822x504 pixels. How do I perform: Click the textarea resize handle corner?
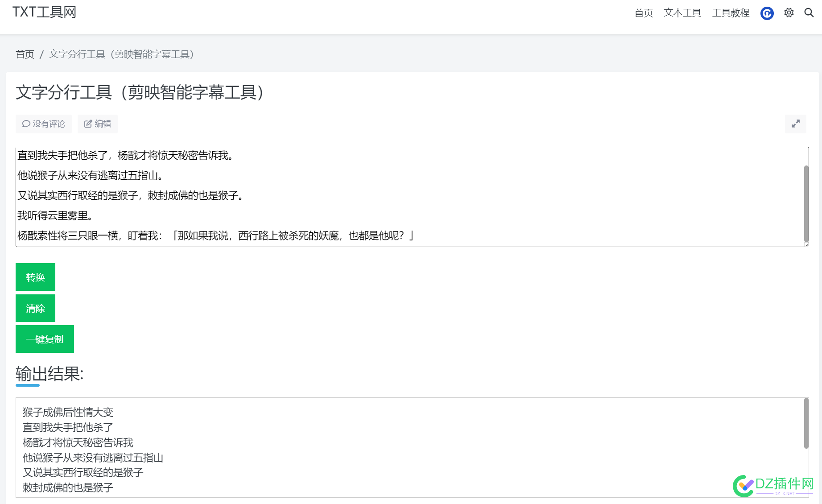pos(806,244)
